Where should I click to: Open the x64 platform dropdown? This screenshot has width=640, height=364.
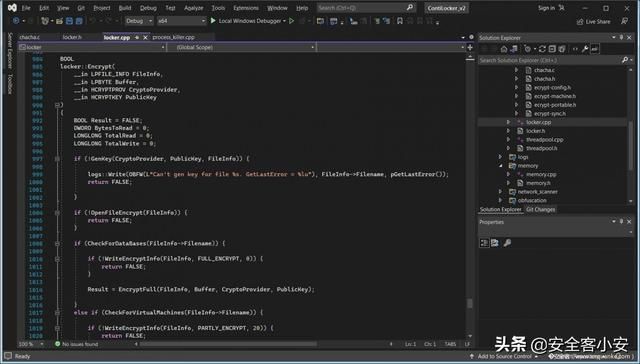click(x=182, y=21)
